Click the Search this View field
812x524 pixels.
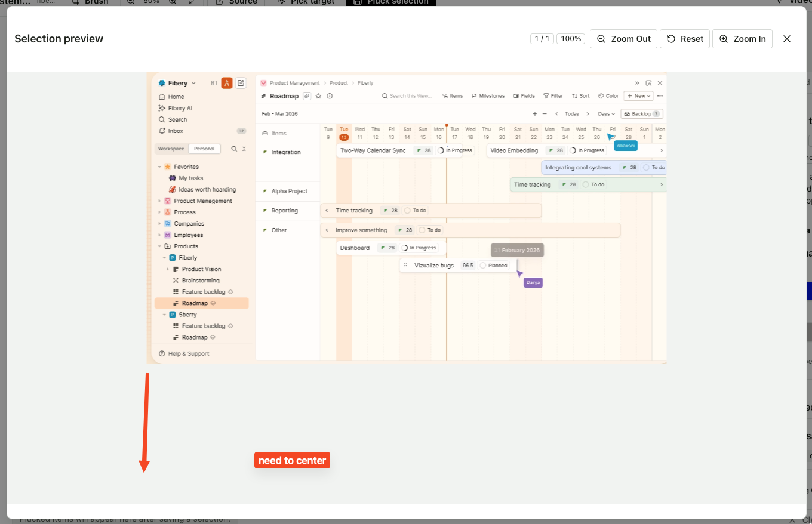point(407,95)
